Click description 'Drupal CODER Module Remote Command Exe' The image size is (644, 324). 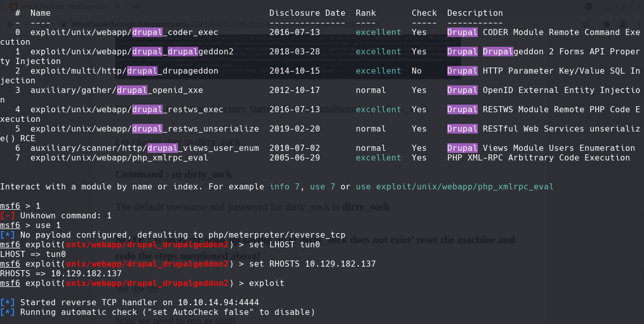point(544,33)
